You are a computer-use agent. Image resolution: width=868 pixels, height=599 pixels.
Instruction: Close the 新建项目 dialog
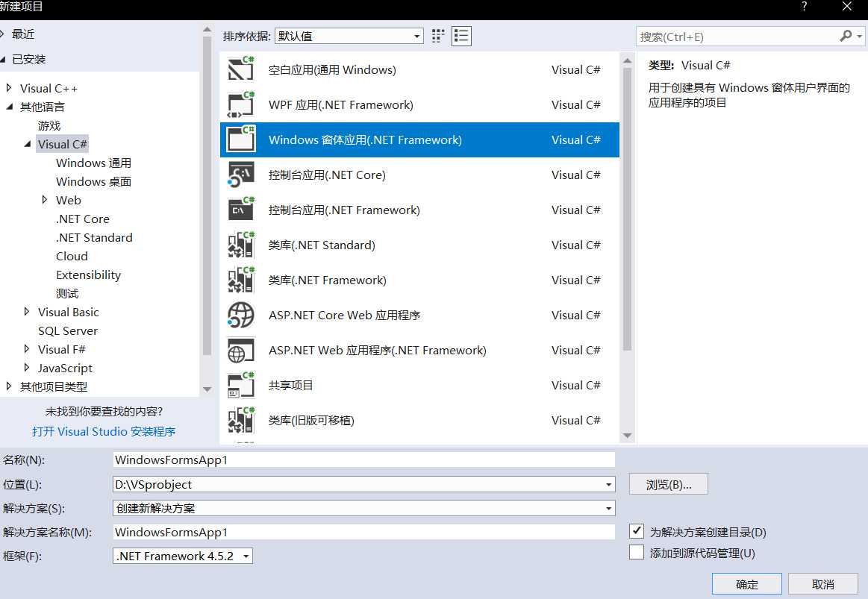(846, 7)
